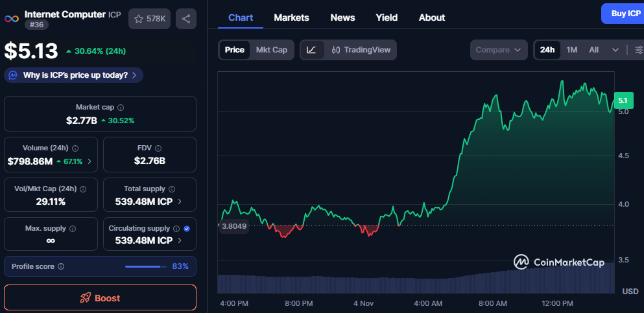Open the share icon button
Screen dimensions: 644x313
click(x=186, y=19)
